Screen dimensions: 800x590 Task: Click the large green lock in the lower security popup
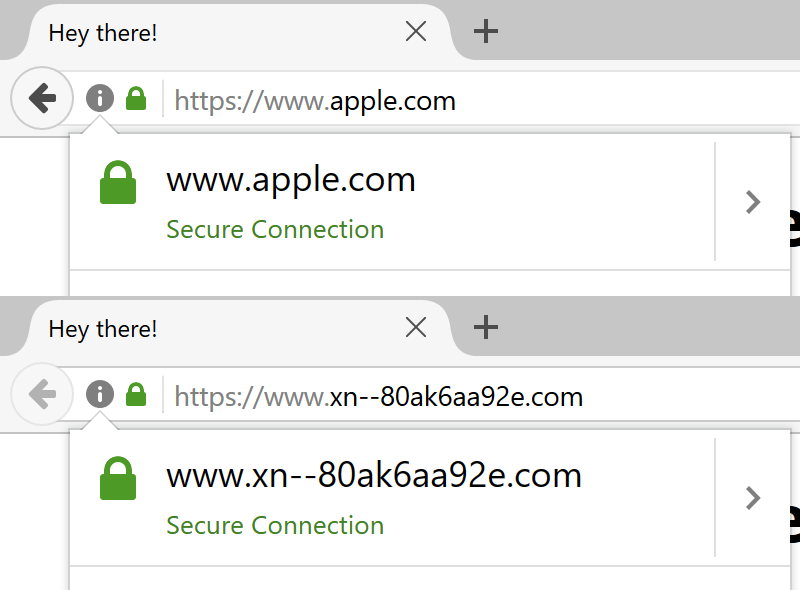[x=118, y=477]
